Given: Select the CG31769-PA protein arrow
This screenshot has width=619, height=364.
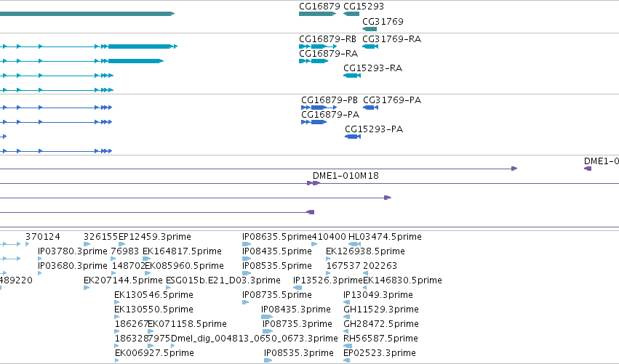Looking at the screenshot, I should (371, 108).
